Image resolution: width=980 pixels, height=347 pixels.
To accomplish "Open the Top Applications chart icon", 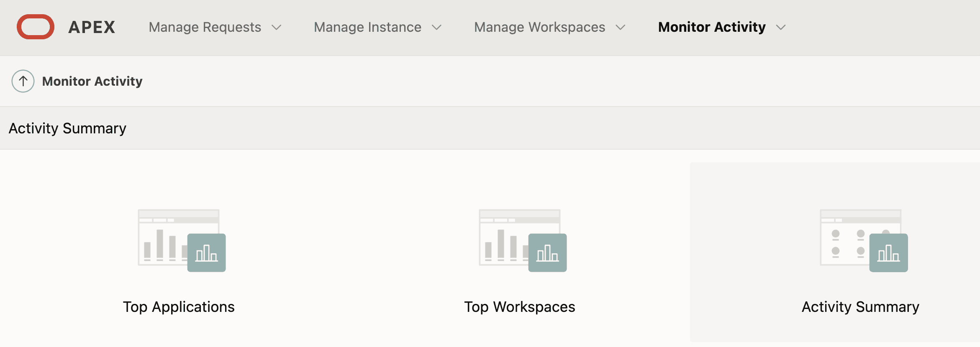I will pyautogui.click(x=182, y=240).
